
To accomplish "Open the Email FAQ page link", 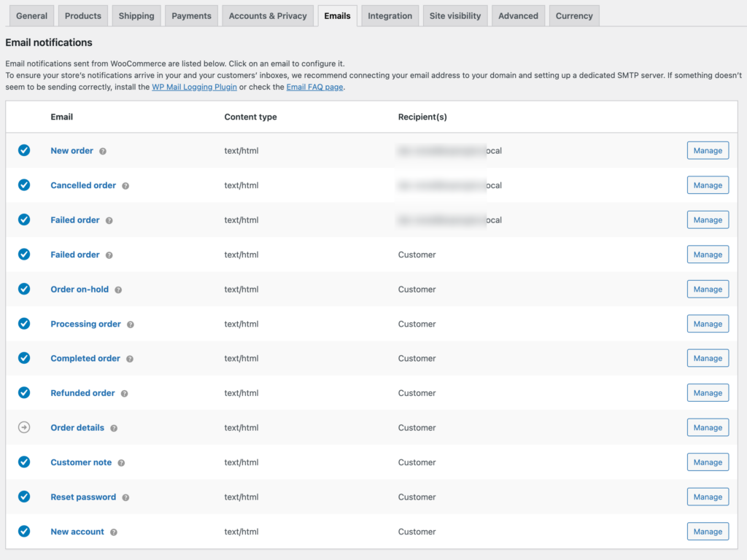I will [314, 87].
